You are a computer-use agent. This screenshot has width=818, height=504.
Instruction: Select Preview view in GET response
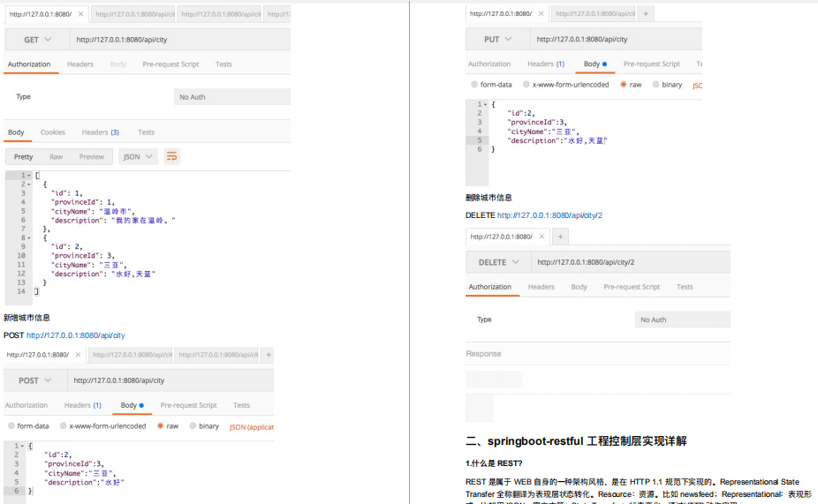pos(91,156)
